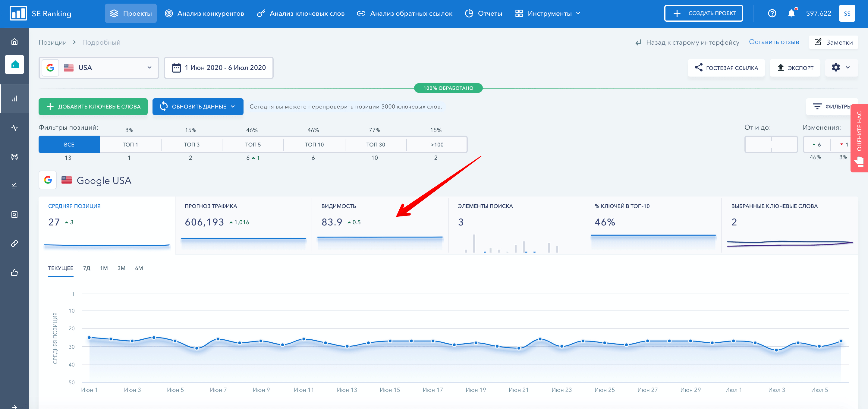Viewport: 868px width, 409px height.
Task: Open the activity pulse sidebar icon
Action: (14, 128)
